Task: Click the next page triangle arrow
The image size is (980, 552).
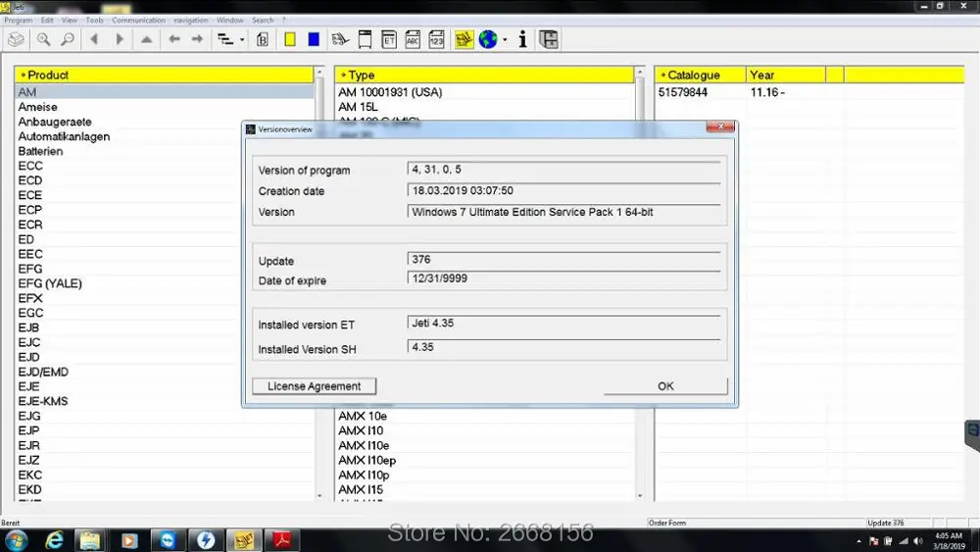Action: (x=120, y=39)
